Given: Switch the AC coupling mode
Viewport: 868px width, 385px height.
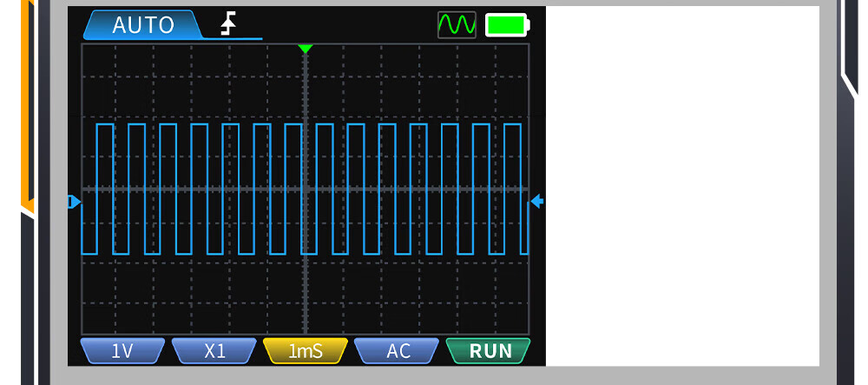Looking at the screenshot, I should click(397, 350).
